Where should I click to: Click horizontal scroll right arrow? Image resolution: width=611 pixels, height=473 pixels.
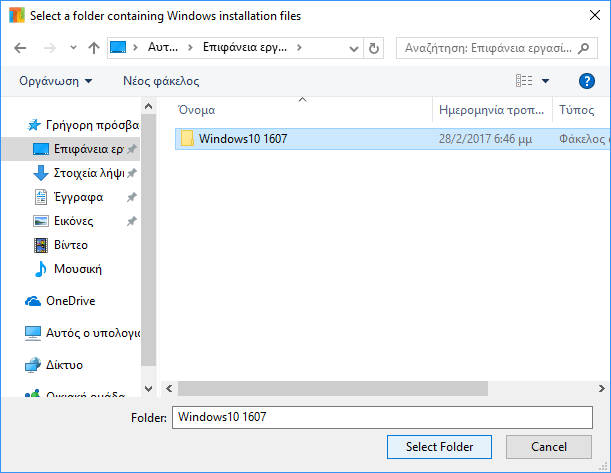click(602, 388)
